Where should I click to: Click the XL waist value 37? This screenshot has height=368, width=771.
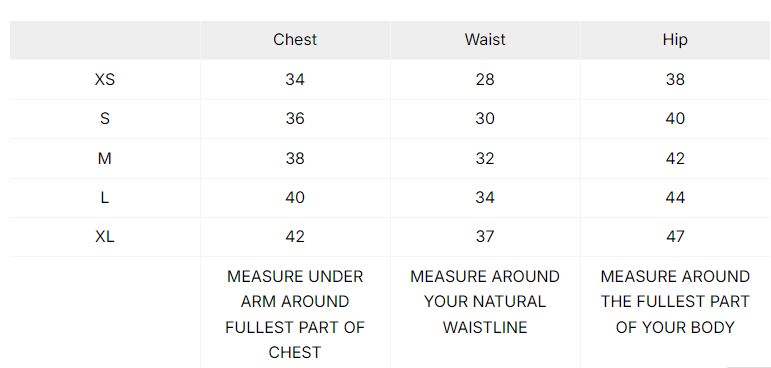(485, 237)
